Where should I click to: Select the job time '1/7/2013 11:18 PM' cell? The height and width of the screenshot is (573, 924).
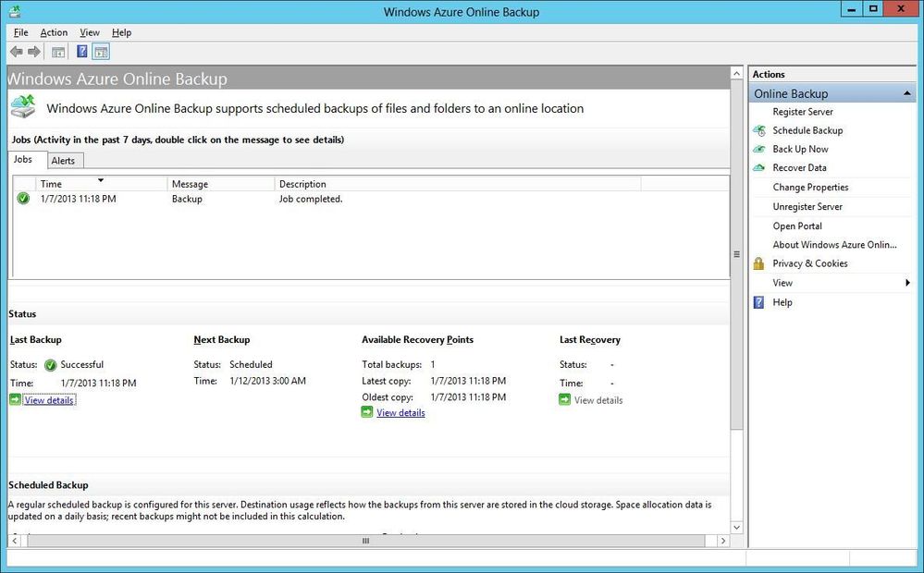click(x=79, y=199)
